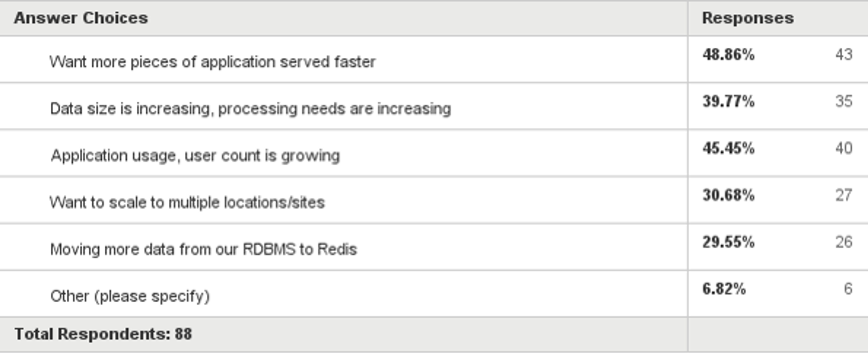Click the response count 26

pyautogui.click(x=844, y=242)
